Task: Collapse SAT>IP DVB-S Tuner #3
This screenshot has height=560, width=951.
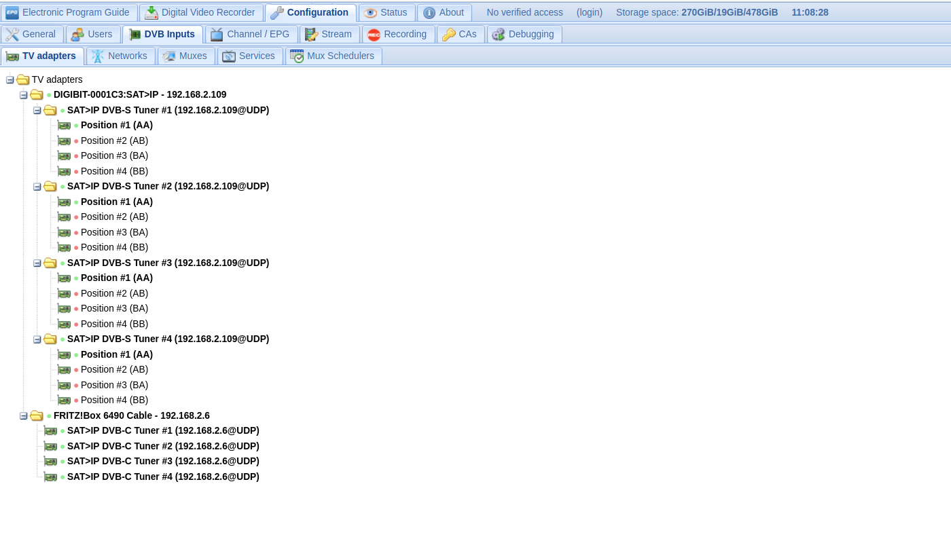Action: [37, 263]
